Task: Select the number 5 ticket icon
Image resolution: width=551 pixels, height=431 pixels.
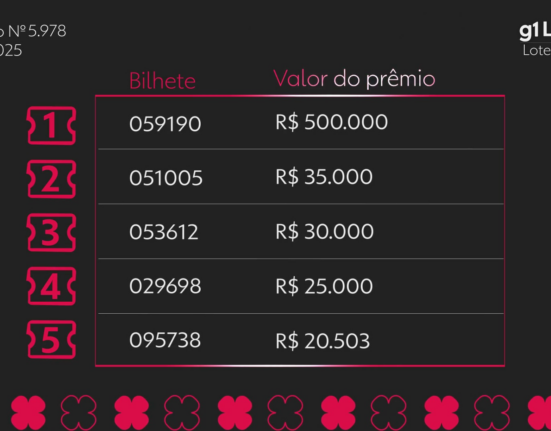Action: click(52, 340)
